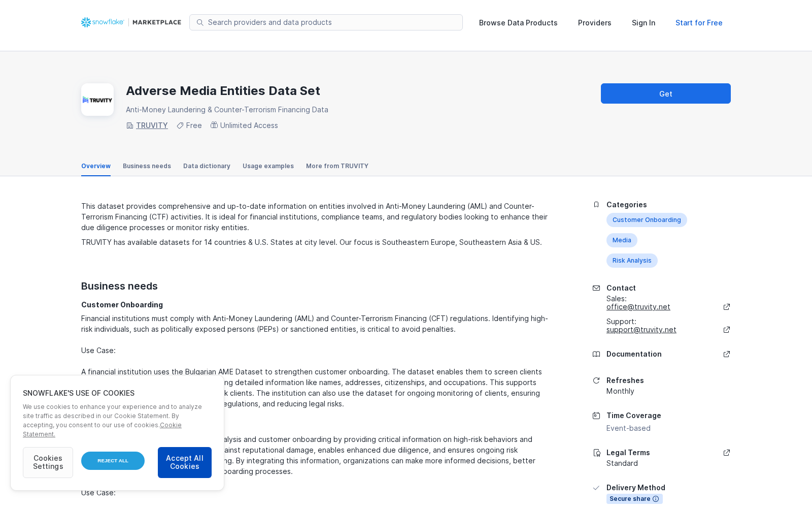Open Cookies Settings

[48, 462]
